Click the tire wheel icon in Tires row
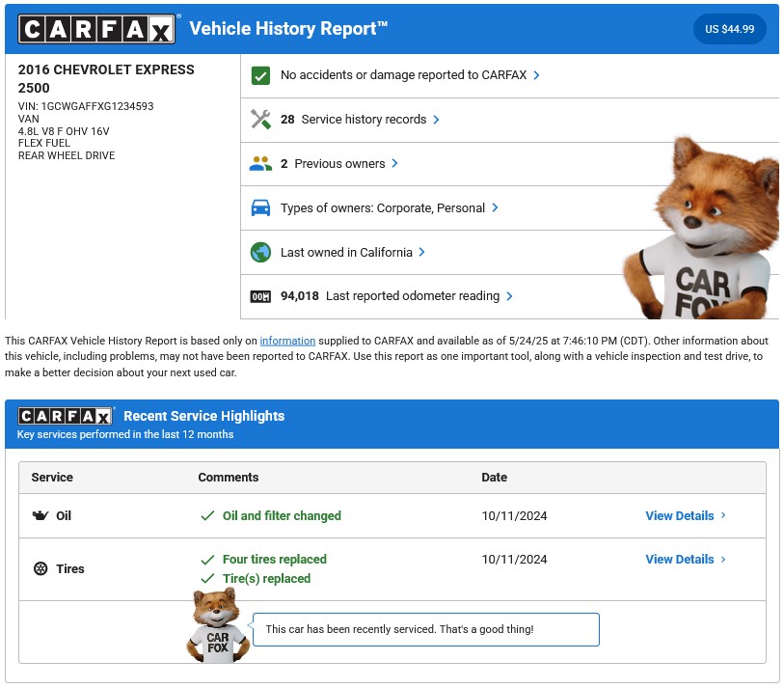The height and width of the screenshot is (688, 784). coord(41,568)
